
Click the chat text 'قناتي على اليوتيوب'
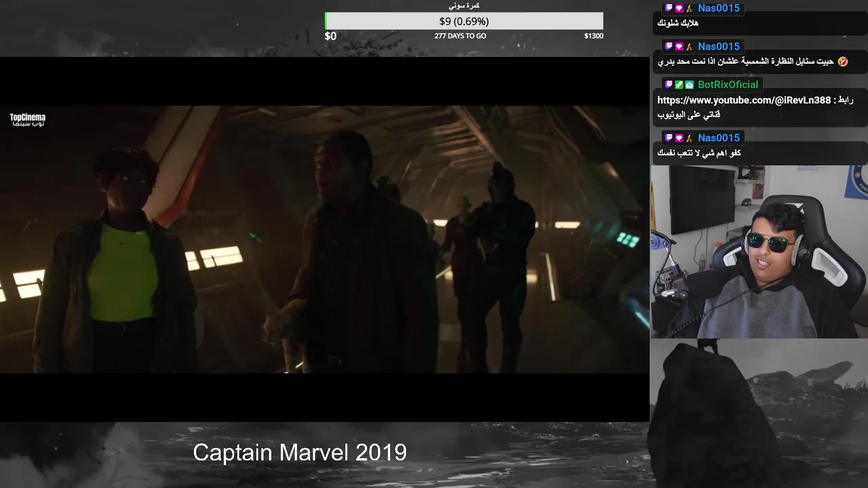coord(689,115)
